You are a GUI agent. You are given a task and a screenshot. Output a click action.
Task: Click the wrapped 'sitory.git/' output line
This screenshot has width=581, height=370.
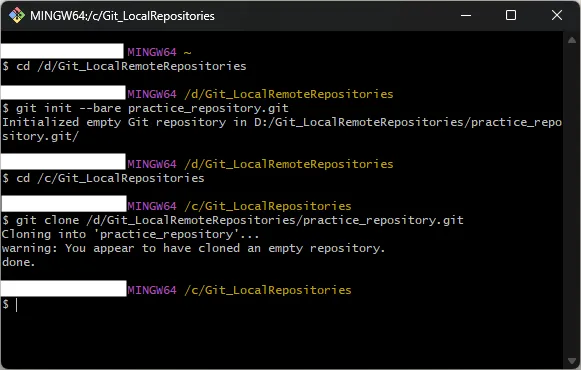tap(40, 136)
